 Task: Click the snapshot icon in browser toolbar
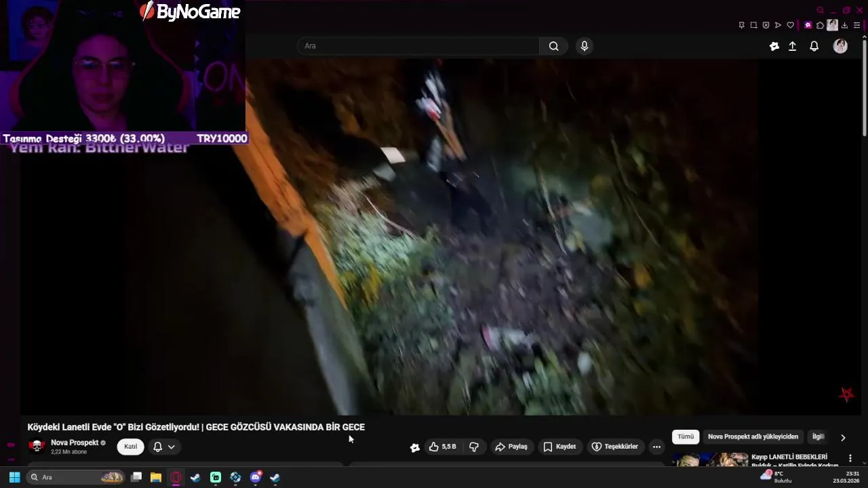click(x=753, y=25)
